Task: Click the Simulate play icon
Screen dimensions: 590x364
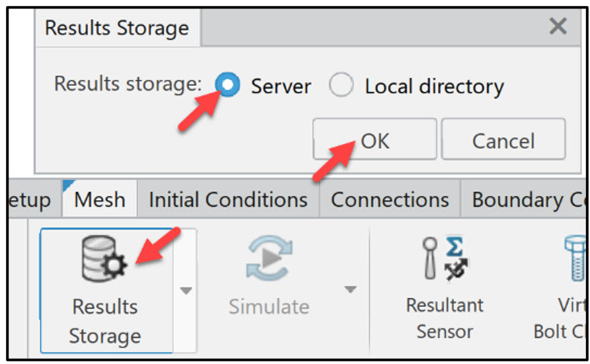Action: pyautogui.click(x=269, y=260)
